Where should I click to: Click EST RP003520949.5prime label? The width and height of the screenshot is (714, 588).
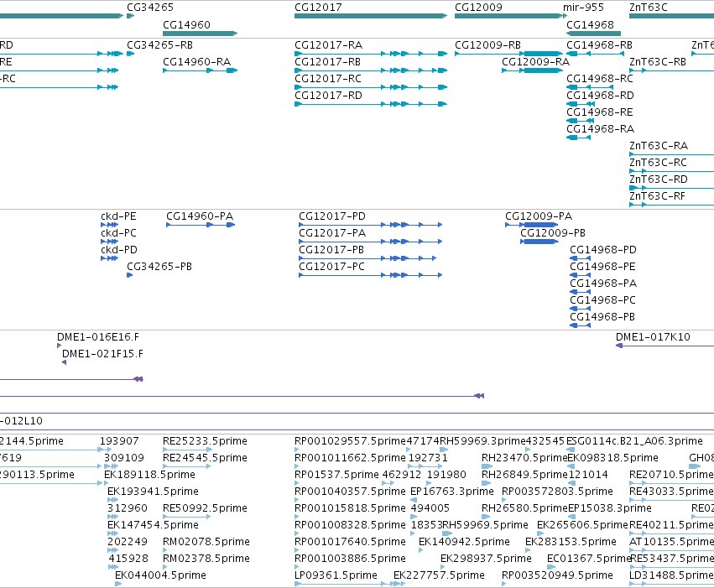(x=557, y=575)
